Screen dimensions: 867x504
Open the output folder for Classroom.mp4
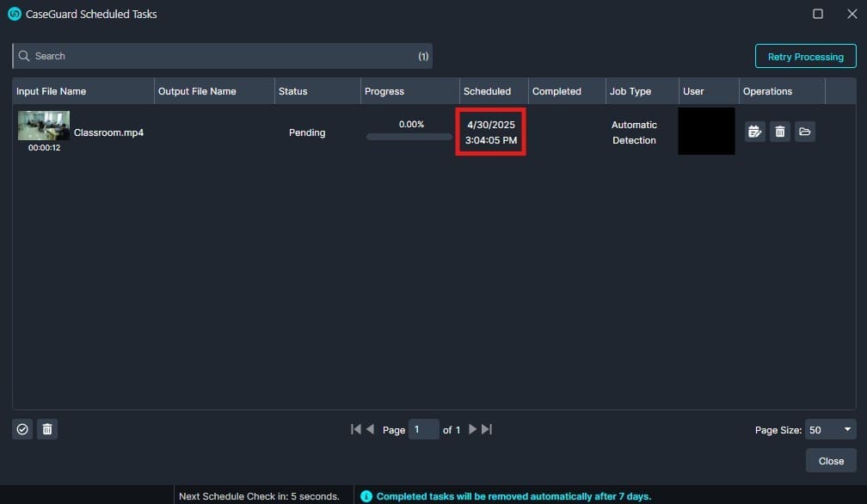(805, 132)
